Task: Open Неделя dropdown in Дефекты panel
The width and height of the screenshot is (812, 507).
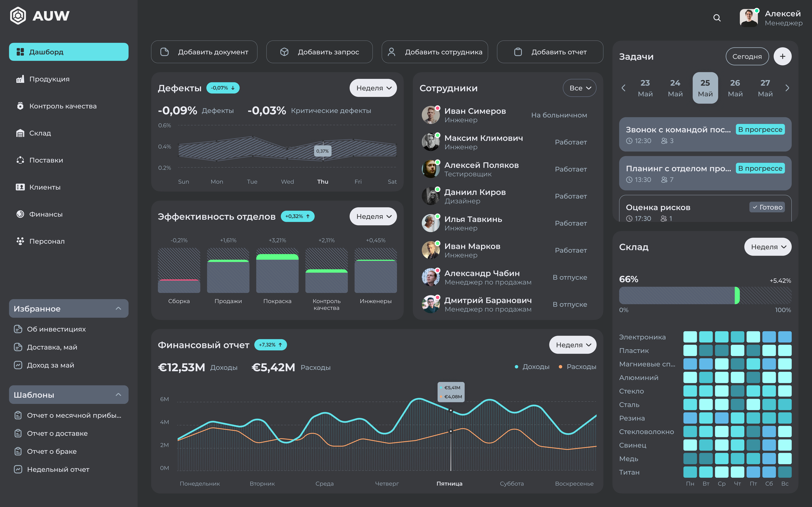Action: [x=373, y=88]
